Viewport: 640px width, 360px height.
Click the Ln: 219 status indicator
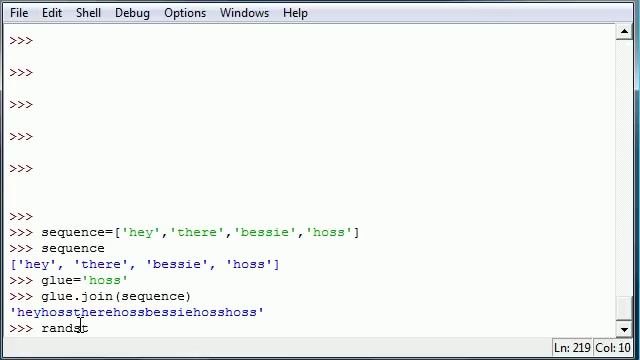coord(572,348)
